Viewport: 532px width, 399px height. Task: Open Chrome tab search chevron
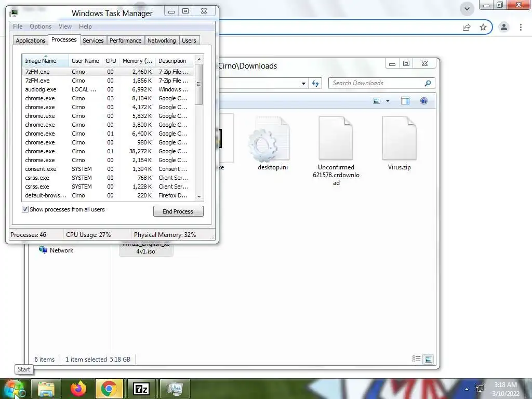point(467,9)
